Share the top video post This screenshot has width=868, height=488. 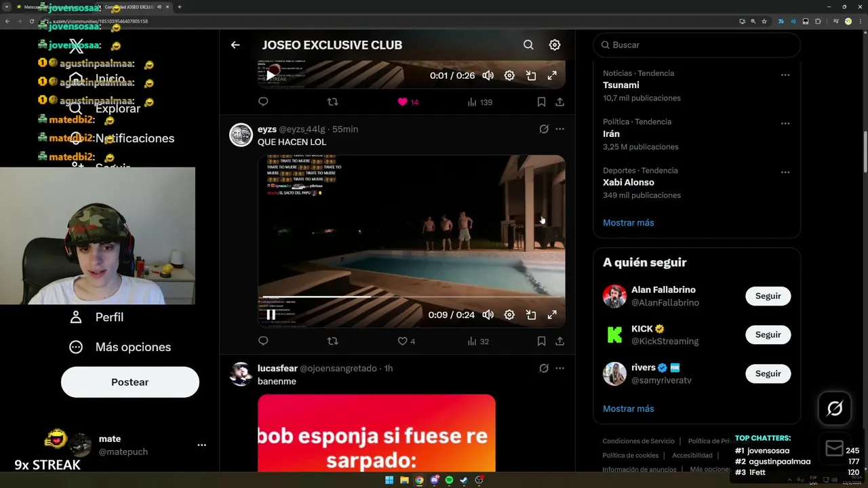click(559, 102)
